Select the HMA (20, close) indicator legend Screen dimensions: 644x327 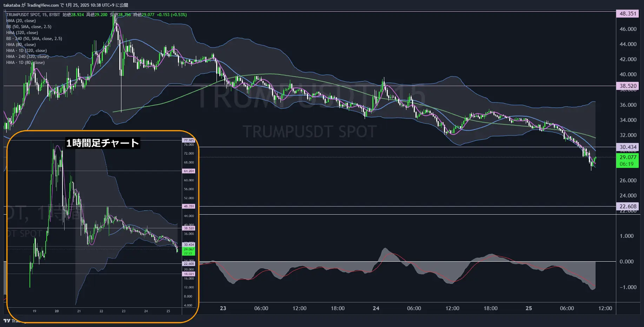tap(21, 21)
